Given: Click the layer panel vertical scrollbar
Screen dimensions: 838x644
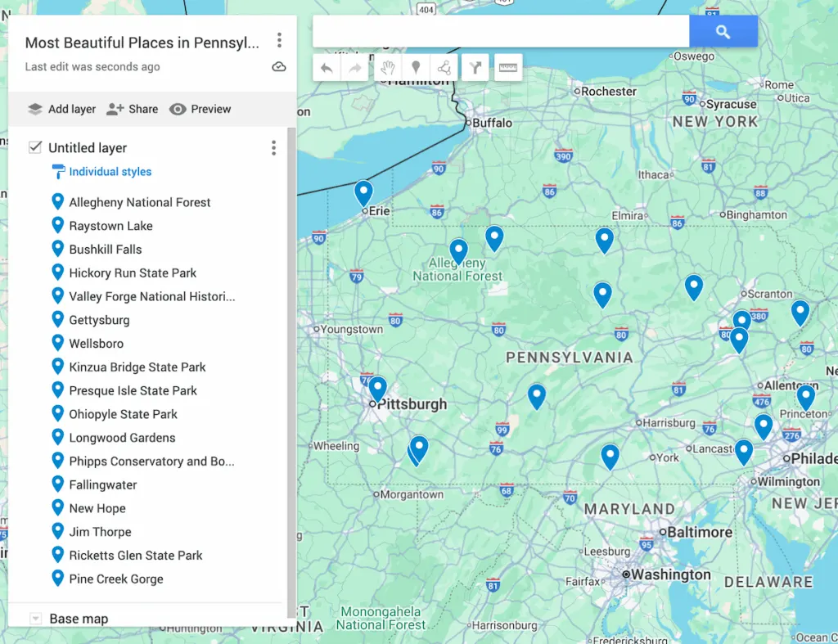Looking at the screenshot, I should (x=291, y=372).
